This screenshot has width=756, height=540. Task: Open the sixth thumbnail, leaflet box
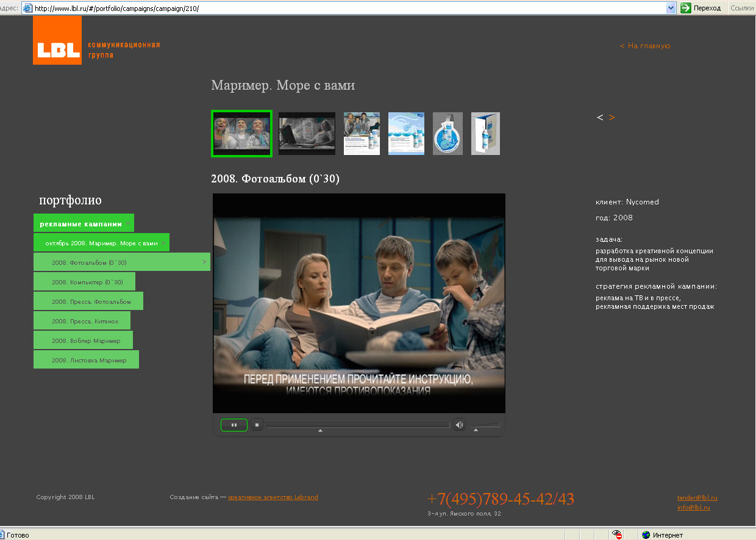pyautogui.click(x=485, y=133)
